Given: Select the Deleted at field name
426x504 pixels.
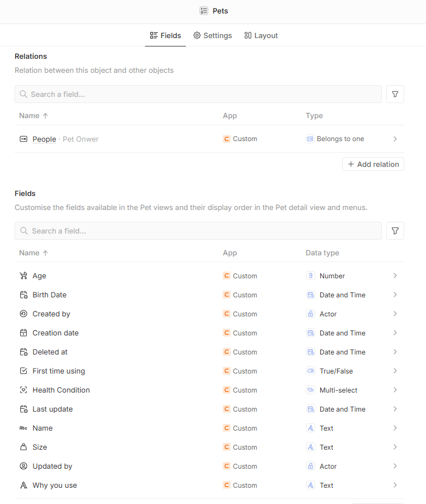Looking at the screenshot, I should click(50, 352).
